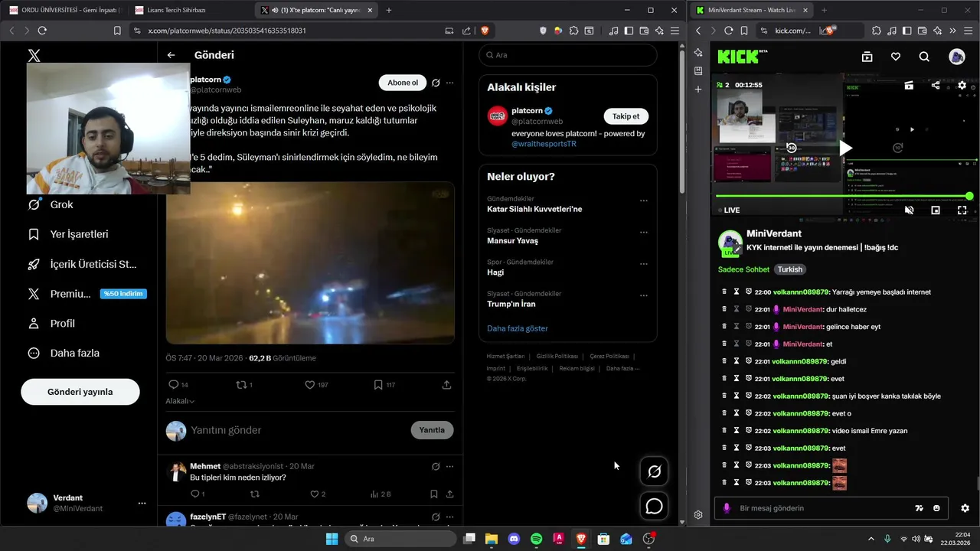Open Discord from the Windows taskbar
Screen dimensions: 980x551
(x=514, y=539)
